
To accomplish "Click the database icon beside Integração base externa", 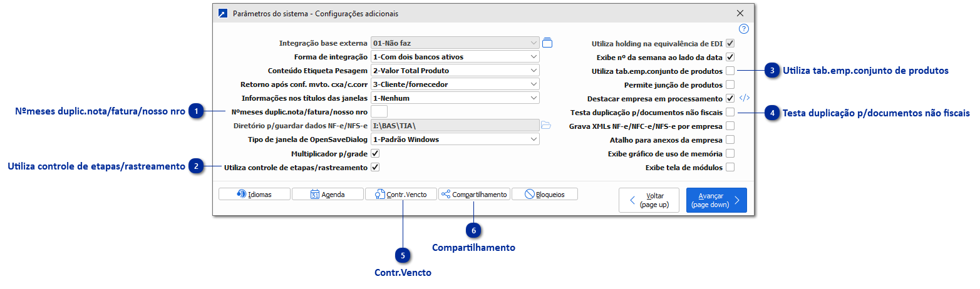I will coord(547,43).
